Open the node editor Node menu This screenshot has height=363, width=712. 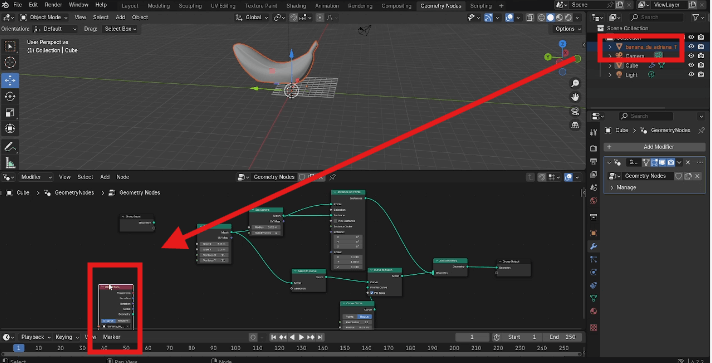(123, 177)
